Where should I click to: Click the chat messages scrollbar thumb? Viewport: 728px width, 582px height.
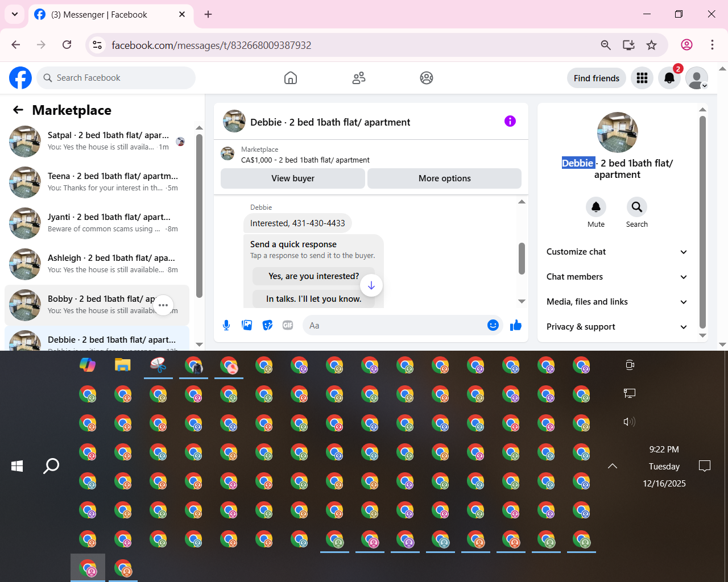[522, 259]
